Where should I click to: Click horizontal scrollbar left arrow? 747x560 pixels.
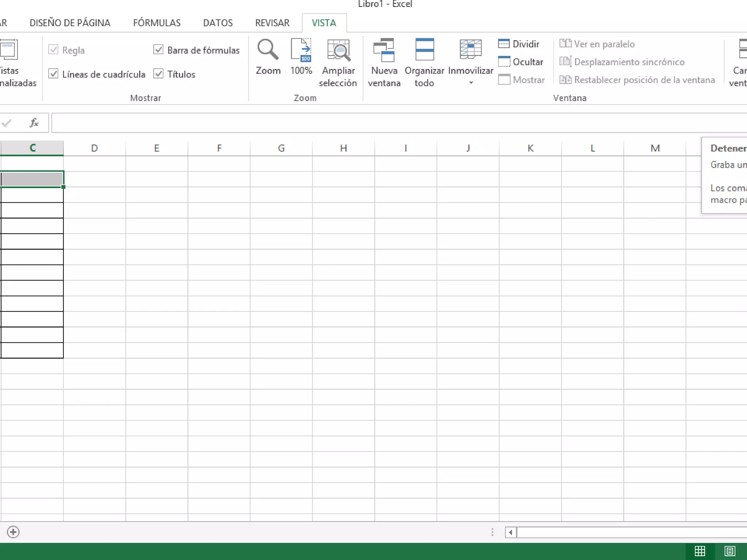(510, 532)
